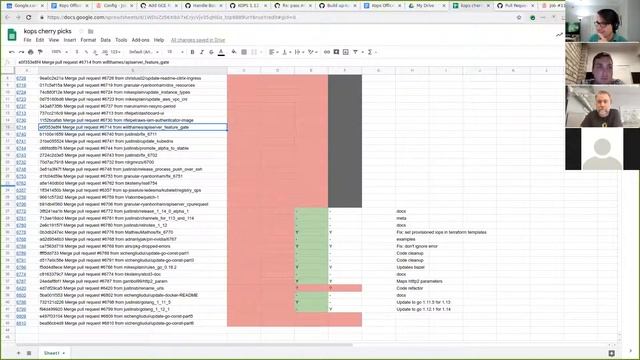Bookmark the page with the star icon
The width and height of the screenshot is (640, 360).
click(x=519, y=18)
